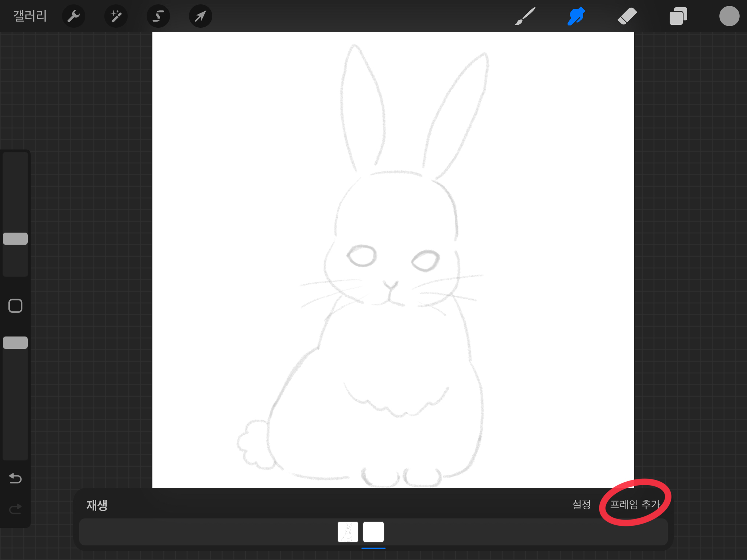
Task: Pick the Eraser tool
Action: coord(627,16)
